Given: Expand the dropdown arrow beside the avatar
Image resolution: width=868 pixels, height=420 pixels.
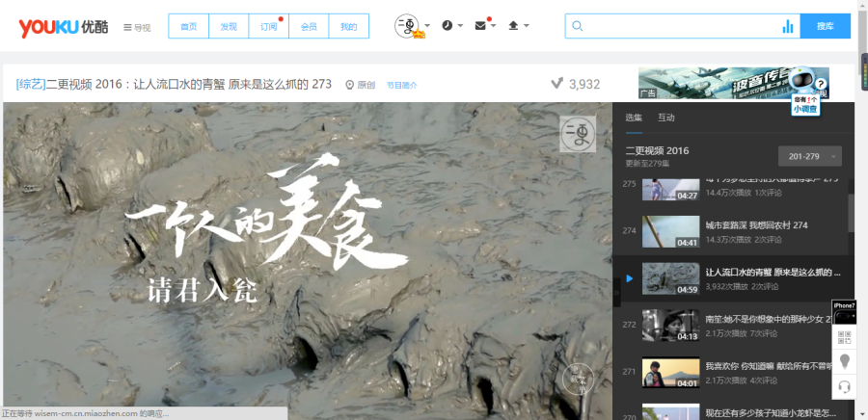Looking at the screenshot, I should tap(427, 26).
